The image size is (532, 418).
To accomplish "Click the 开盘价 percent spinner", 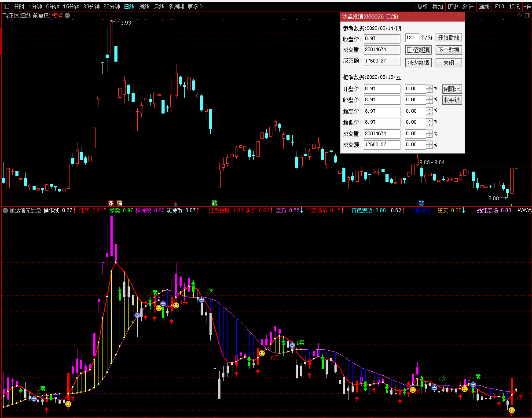I will pyautogui.click(x=429, y=89).
